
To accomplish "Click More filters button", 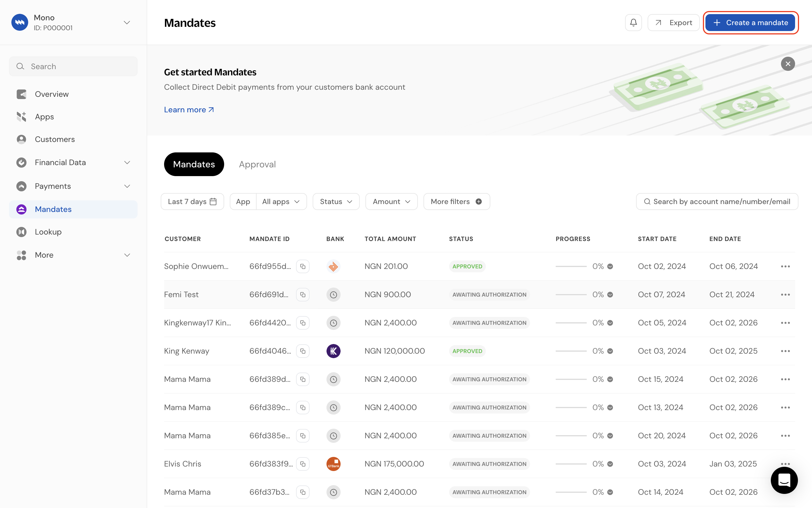I will tap(456, 202).
